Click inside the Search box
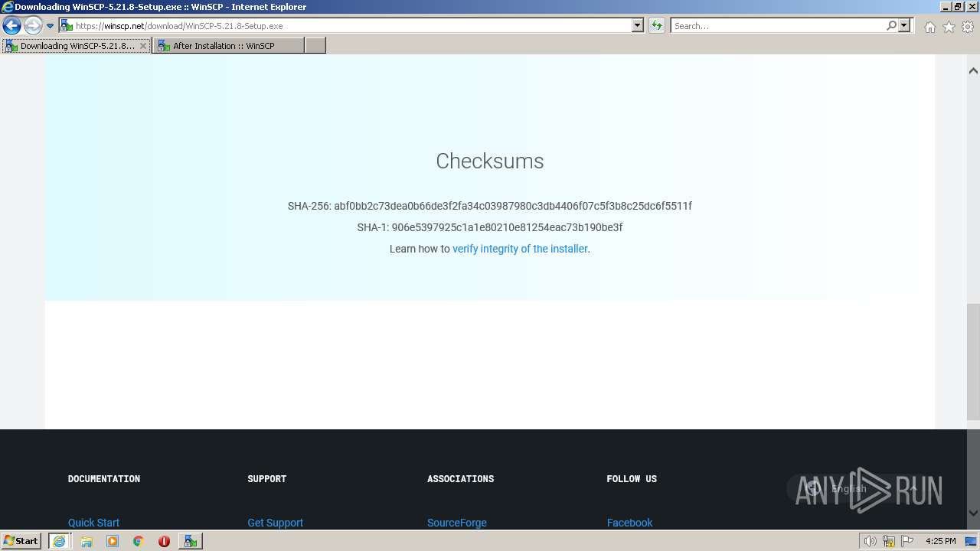 [777, 26]
